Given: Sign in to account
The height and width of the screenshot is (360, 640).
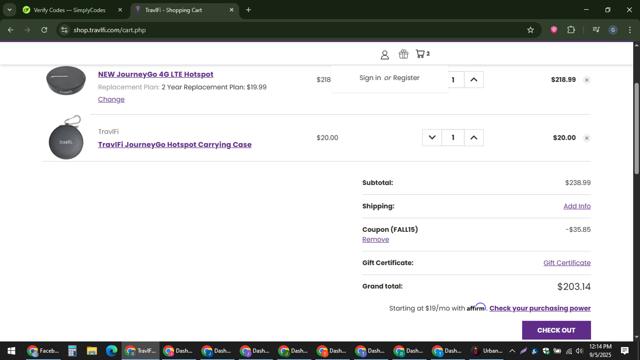Looking at the screenshot, I should coord(370,78).
